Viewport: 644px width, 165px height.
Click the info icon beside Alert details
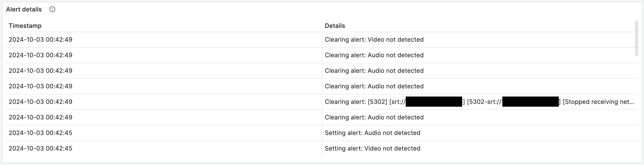coord(52,10)
